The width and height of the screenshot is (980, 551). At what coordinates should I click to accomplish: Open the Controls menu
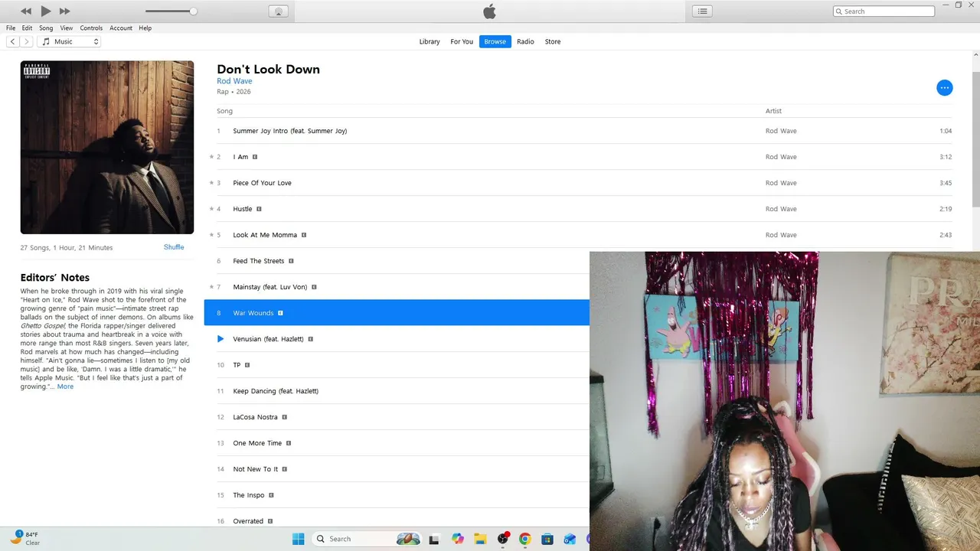tap(91, 28)
